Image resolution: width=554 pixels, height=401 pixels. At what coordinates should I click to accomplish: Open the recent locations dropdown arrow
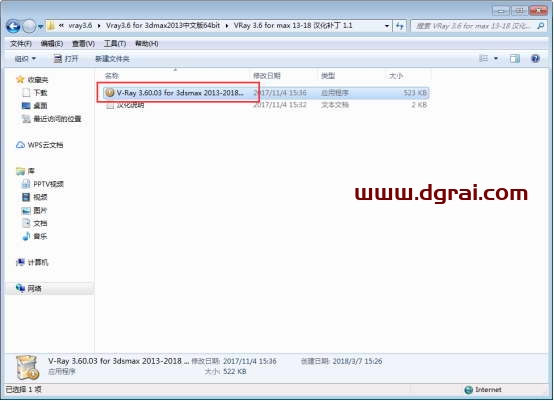click(40, 26)
